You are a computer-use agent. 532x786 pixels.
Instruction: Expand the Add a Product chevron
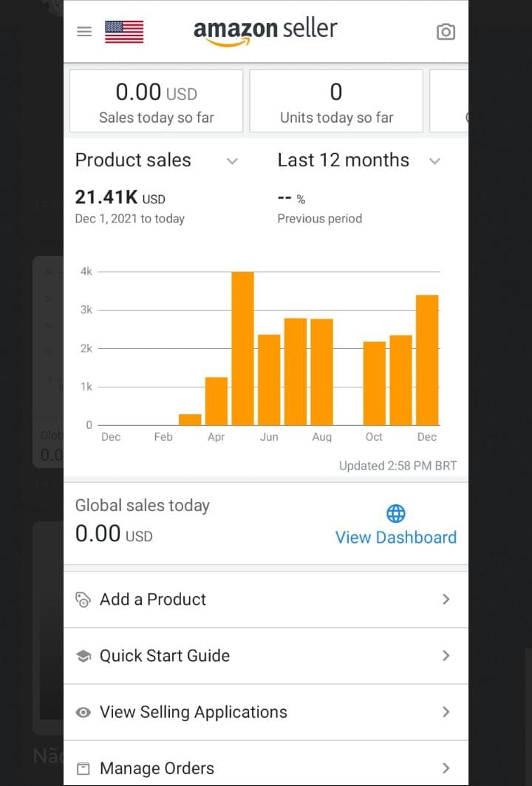[446, 600]
